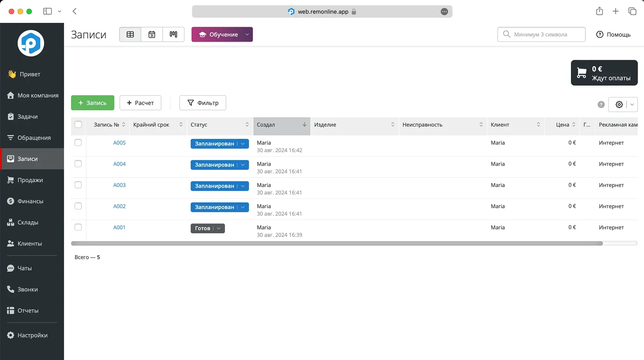
Task: Open the Финансы menu item
Action: [x=30, y=201]
